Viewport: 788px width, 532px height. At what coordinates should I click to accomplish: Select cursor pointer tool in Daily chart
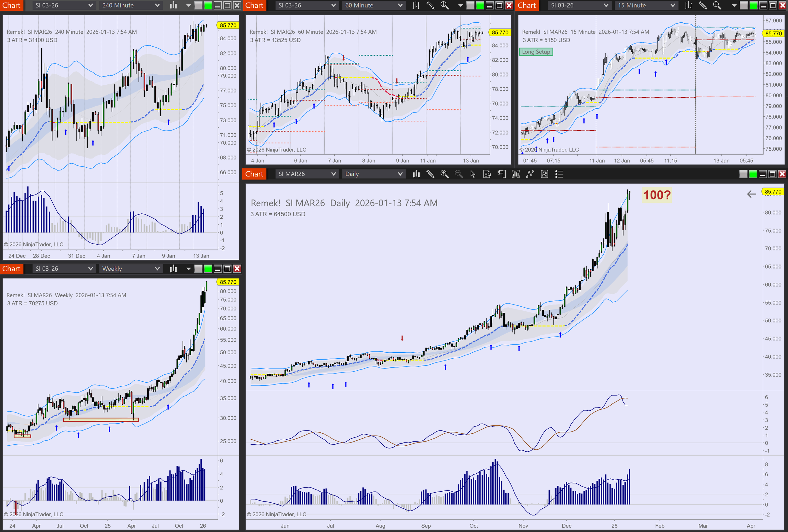[473, 174]
